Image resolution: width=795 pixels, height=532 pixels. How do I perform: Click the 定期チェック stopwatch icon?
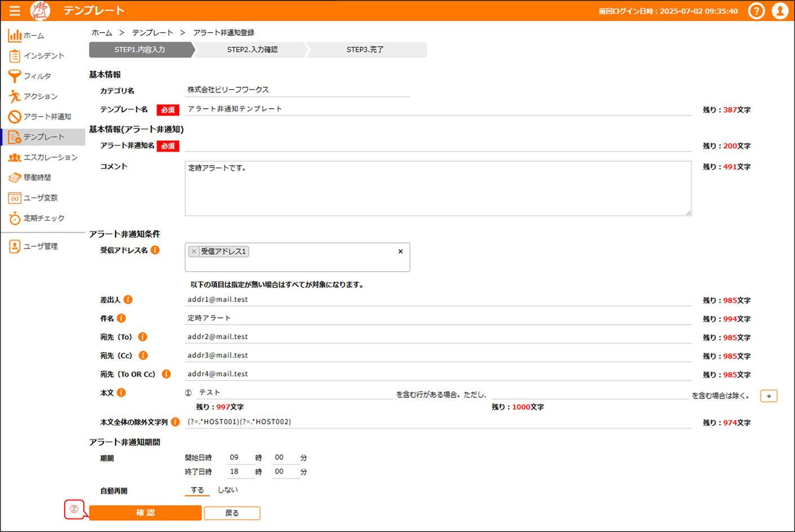(15, 218)
